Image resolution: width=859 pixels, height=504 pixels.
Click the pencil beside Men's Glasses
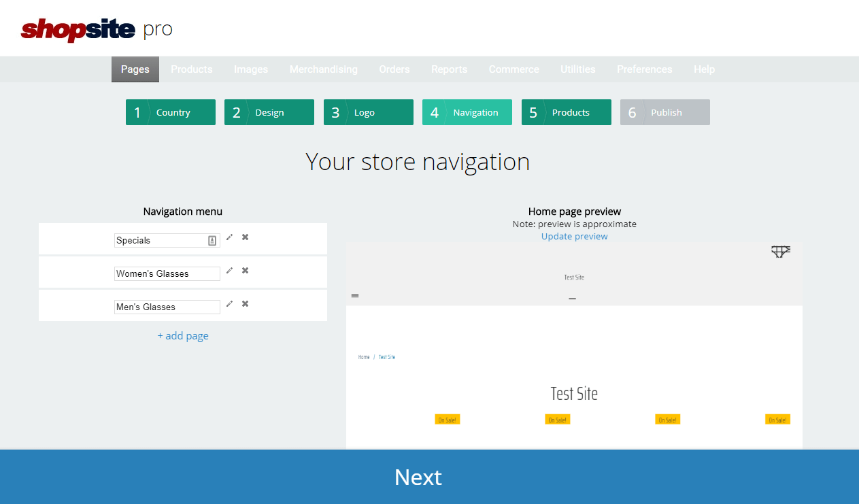pyautogui.click(x=229, y=304)
